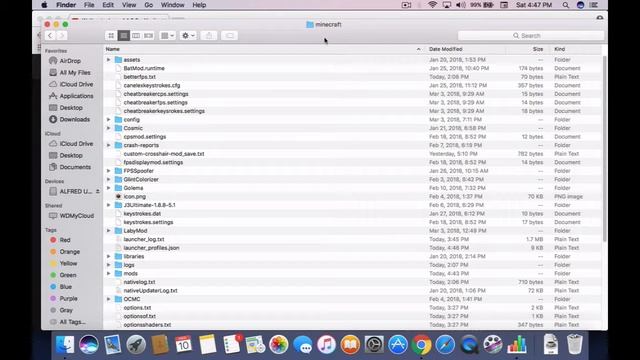640x360 pixels.
Task: Switch to list view in the toolbar
Action: [x=123, y=36]
